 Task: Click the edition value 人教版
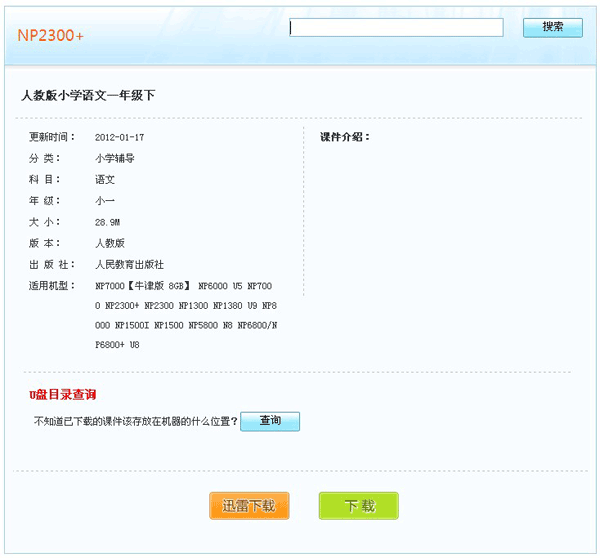110,243
